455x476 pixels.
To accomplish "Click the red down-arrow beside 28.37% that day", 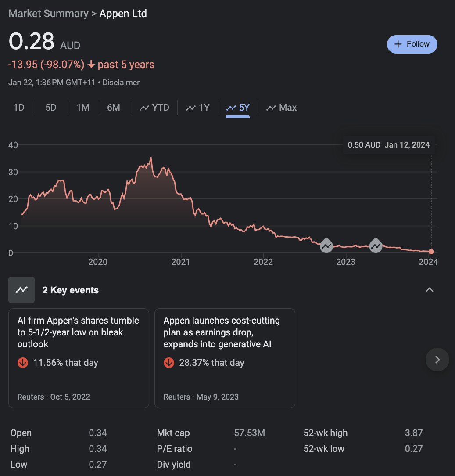I will click(x=169, y=363).
